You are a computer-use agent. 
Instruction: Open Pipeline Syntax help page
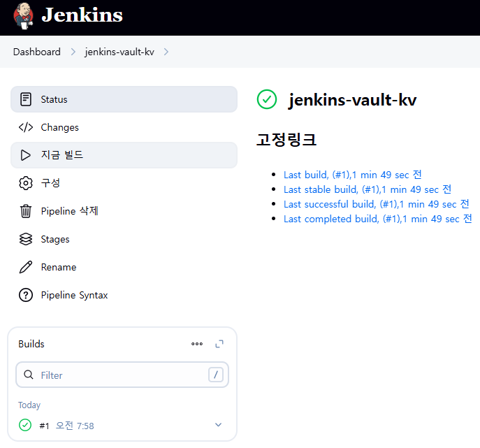[x=124, y=295]
